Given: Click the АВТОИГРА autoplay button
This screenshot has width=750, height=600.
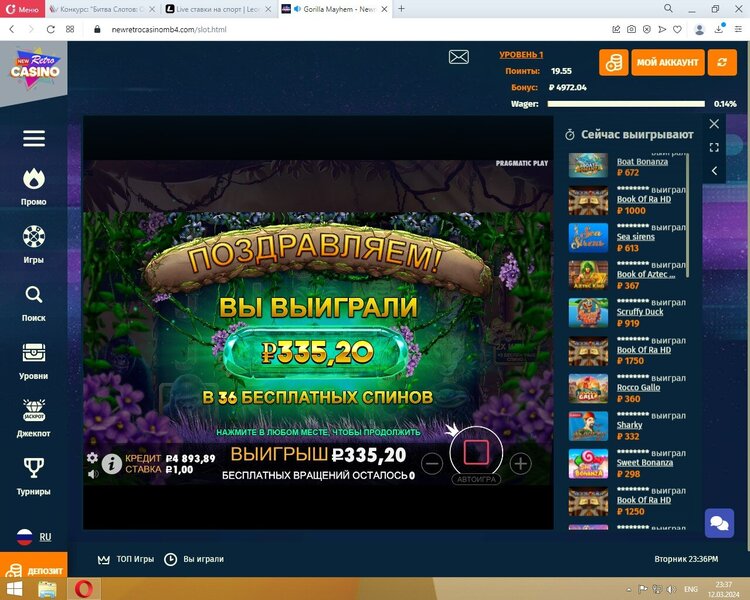Looking at the screenshot, I should (x=476, y=479).
